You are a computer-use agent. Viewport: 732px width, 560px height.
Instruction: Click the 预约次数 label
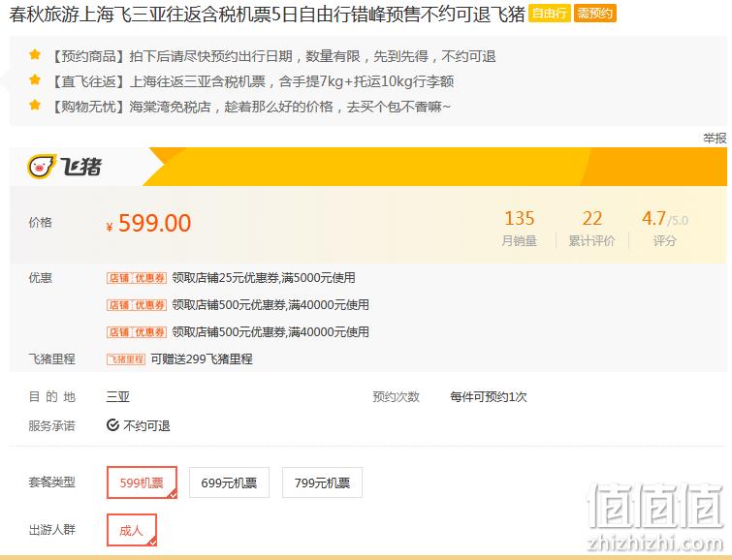pyautogui.click(x=396, y=397)
